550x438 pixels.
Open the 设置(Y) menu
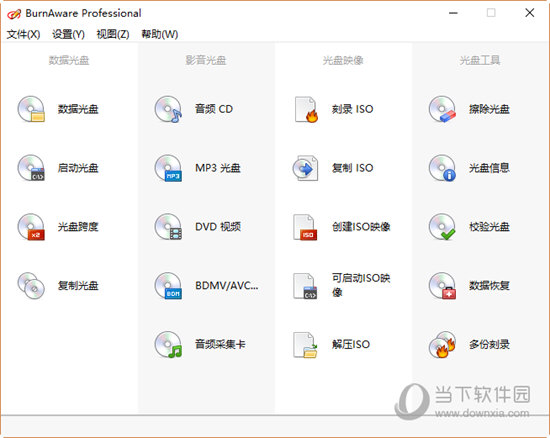68,34
